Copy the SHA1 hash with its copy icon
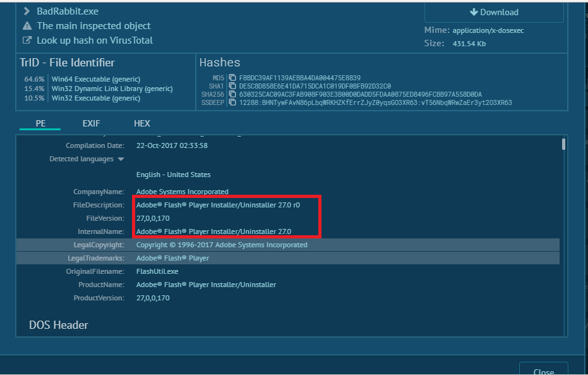Viewport: 588px width, 375px height. [x=232, y=86]
